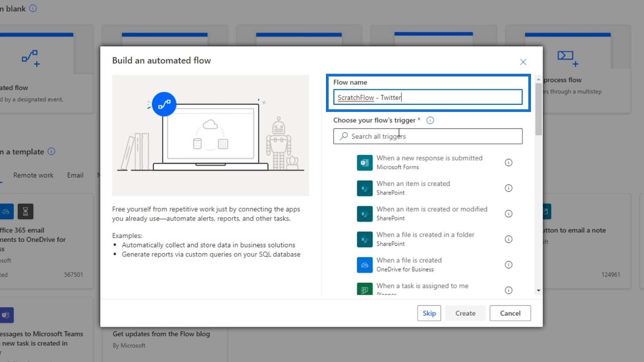Choose OneDrive When a file is created trigger
This screenshot has height=362, width=644.
(409, 260)
